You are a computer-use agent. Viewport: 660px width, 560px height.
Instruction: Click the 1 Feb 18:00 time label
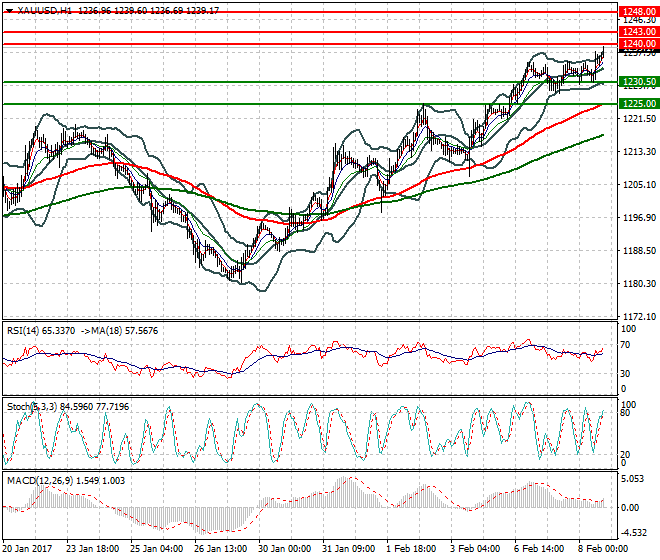pos(411,549)
